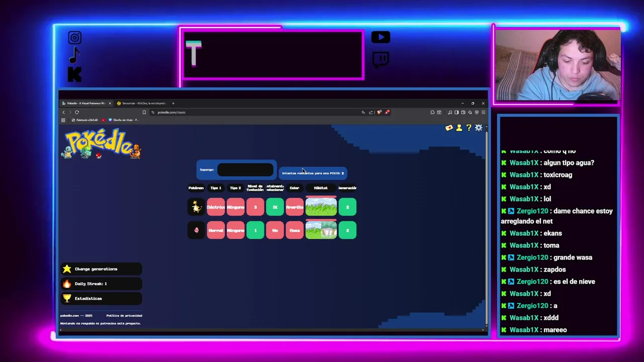644x362 pixels.
Task: Click the flame icon beside Daily Streak
Action: pos(67,284)
